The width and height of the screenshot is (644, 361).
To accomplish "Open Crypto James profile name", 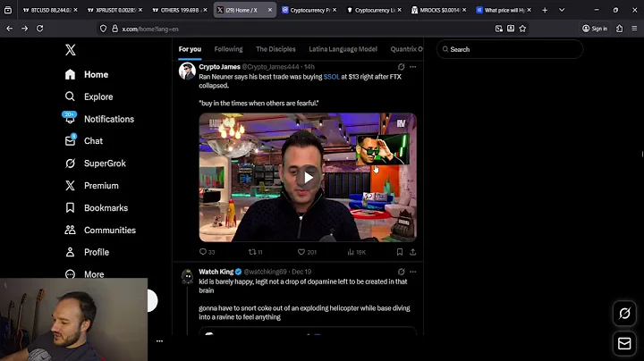I will (x=219, y=66).
